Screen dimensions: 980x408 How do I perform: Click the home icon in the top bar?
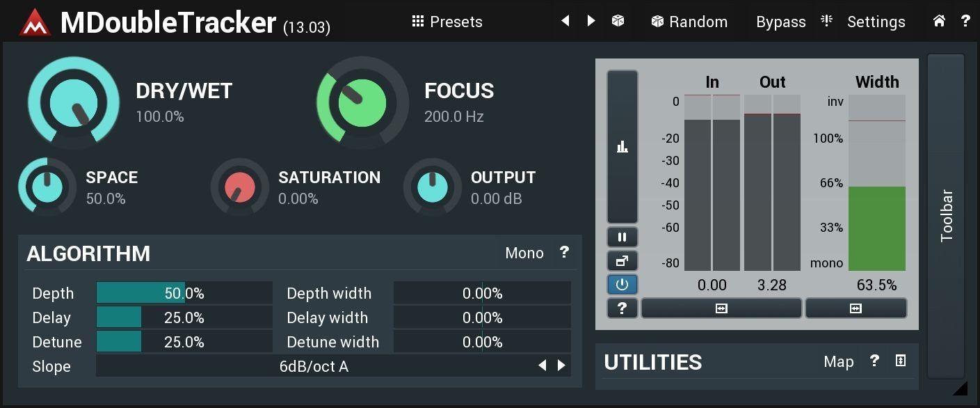[938, 21]
